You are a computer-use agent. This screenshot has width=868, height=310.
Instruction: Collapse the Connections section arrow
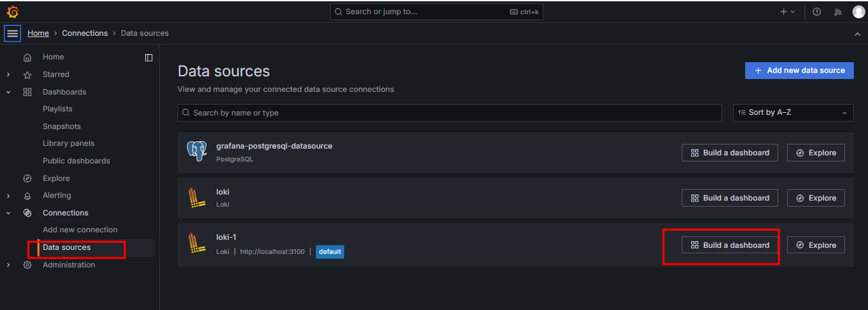point(8,213)
